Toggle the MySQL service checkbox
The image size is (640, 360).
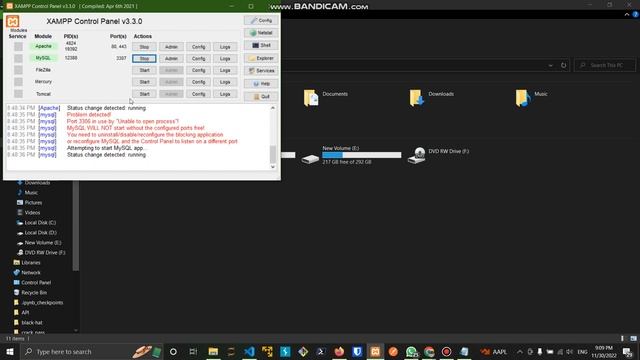pyautogui.click(x=18, y=58)
